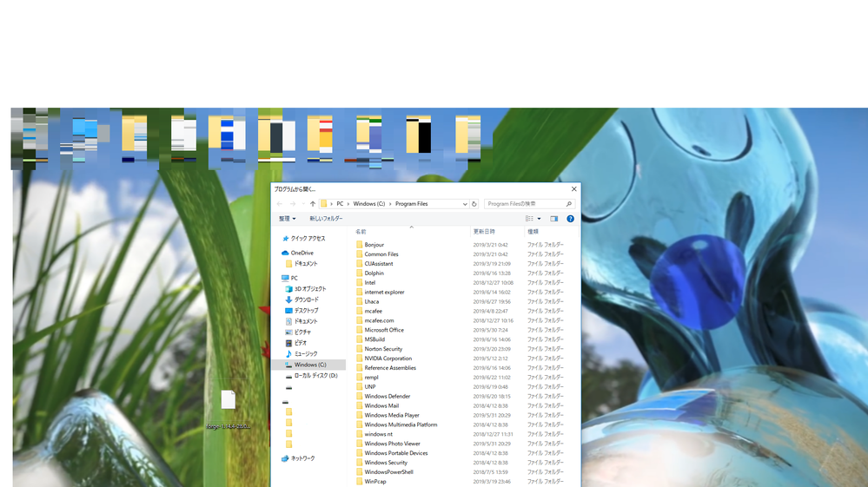Click the ピクチャ picture icon

click(x=288, y=332)
